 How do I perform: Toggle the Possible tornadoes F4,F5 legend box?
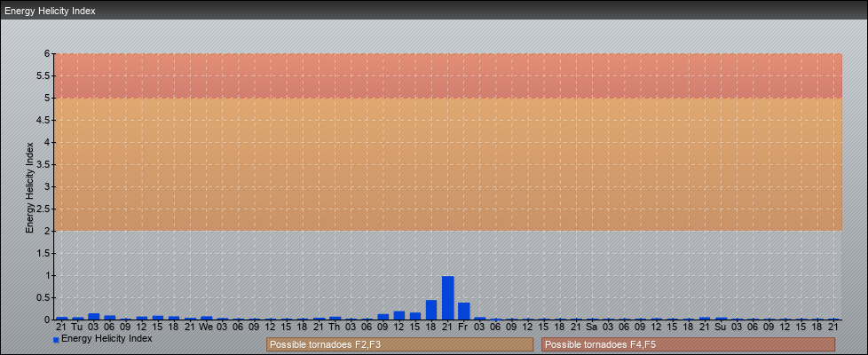688,344
